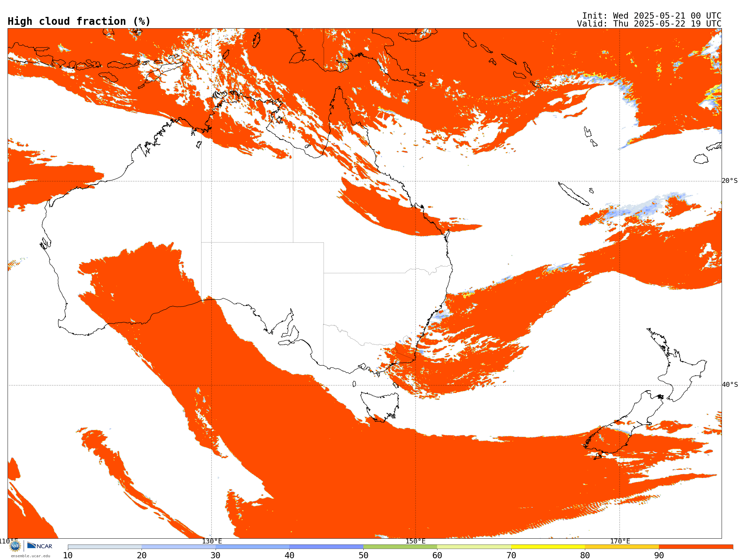This screenshot has width=744, height=560.
Task: Click the NCAR logo
Action: tap(40, 546)
